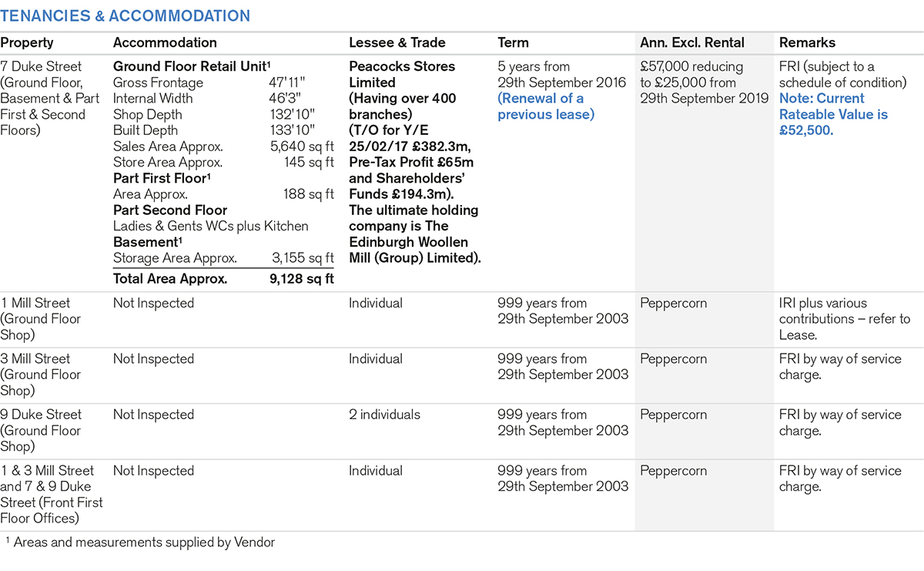The width and height of the screenshot is (924, 571).
Task: Click the Tenancies & Accommodation heading
Action: click(125, 16)
